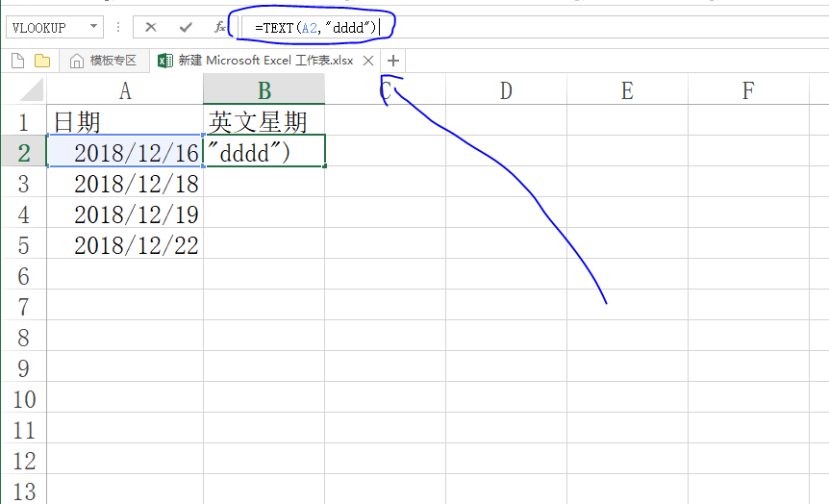Switch to the 模板专区 tab

tap(104, 61)
